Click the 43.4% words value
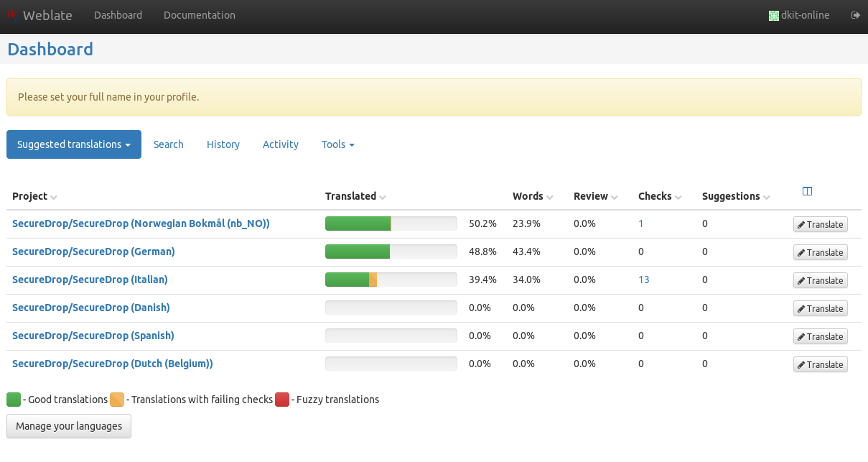 pos(526,251)
